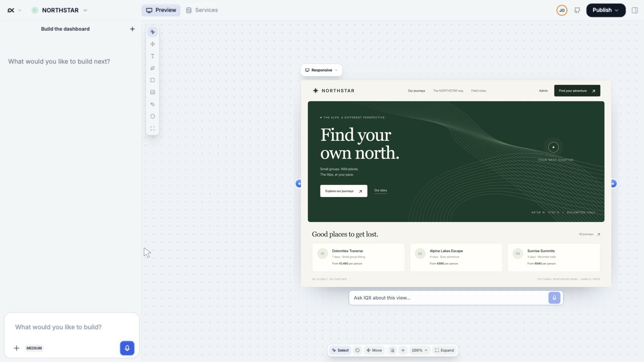Select the image insert tool
Image resolution: width=644 pixels, height=362 pixels.
point(153,92)
